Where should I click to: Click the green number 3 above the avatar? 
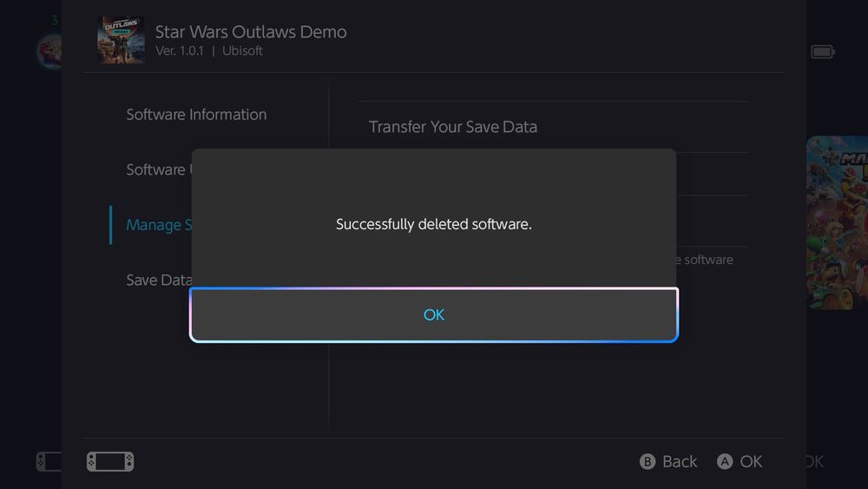[x=54, y=19]
